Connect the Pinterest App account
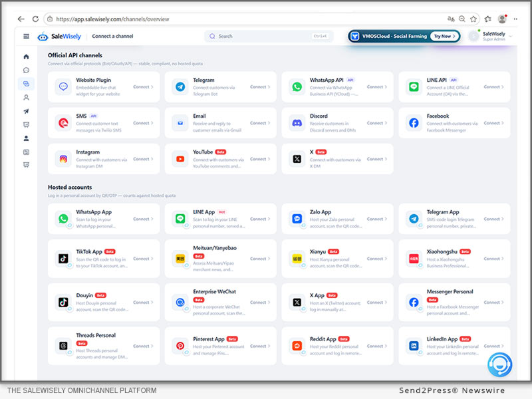 (x=260, y=346)
